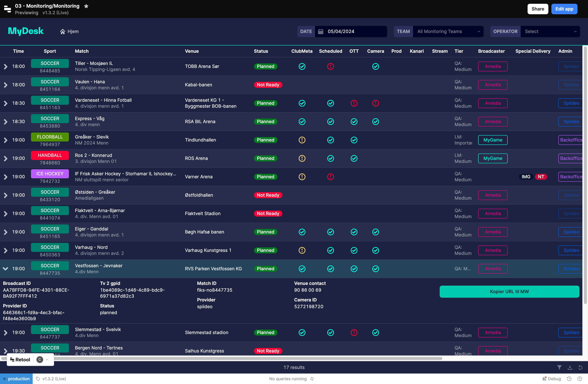This screenshot has width=588, height=384.
Task: Click the Retool logo icon in top-left header
Action: click(7, 9)
